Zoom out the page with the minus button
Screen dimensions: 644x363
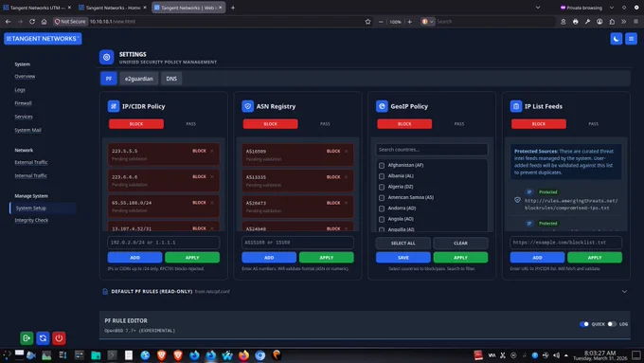click(x=381, y=22)
